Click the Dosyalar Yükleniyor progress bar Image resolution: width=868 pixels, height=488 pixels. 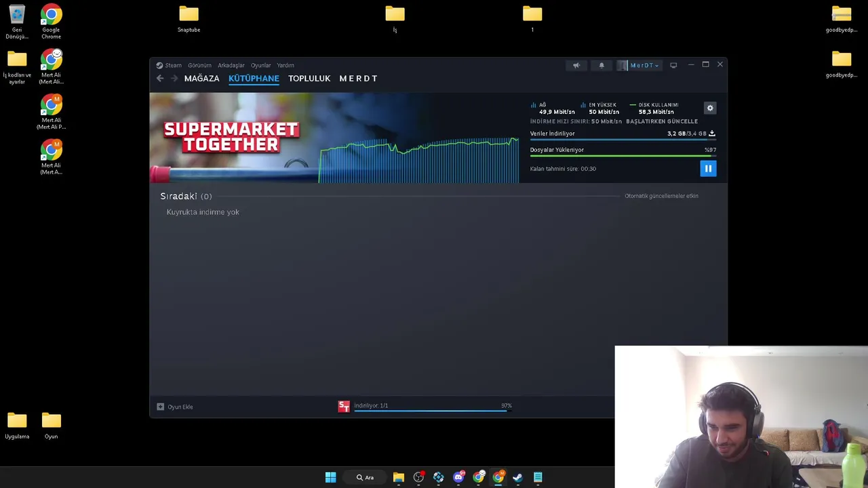click(x=623, y=155)
